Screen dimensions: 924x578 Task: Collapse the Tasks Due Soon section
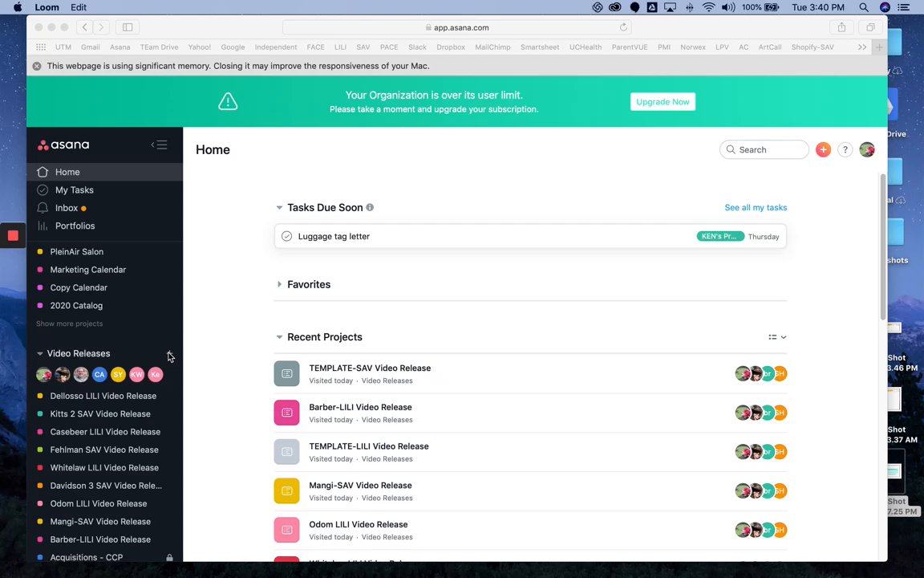[x=279, y=208]
